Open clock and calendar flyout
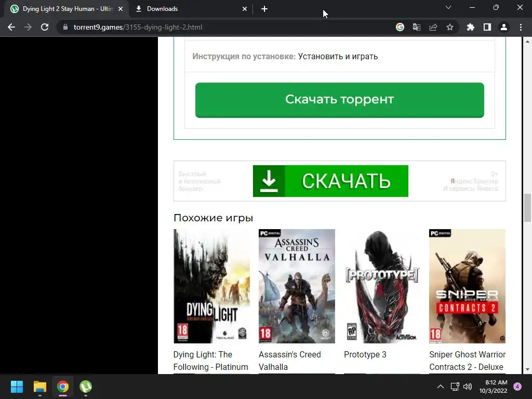The image size is (532, 399). 493,387
